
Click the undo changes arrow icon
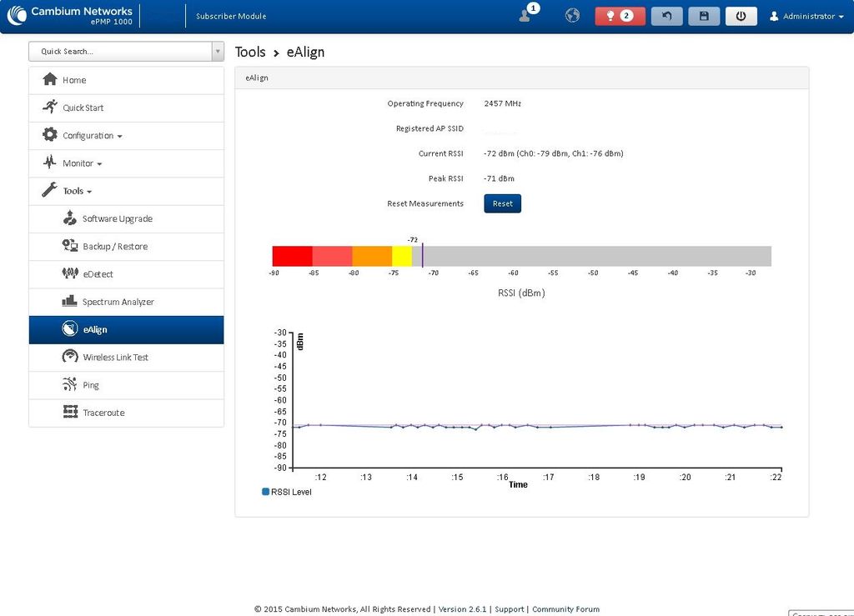point(666,16)
